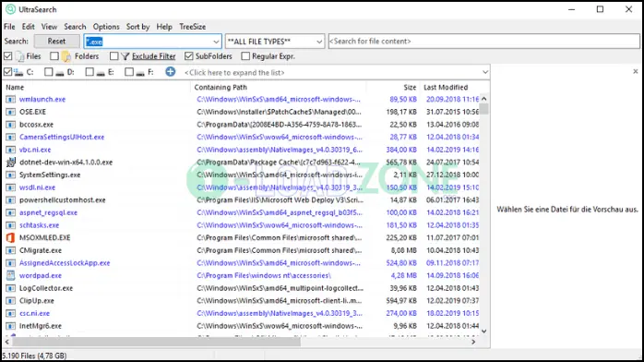Screen dimensions: 644x362
Task: Click the wsdl.ni.exe file icon
Action: [11, 187]
